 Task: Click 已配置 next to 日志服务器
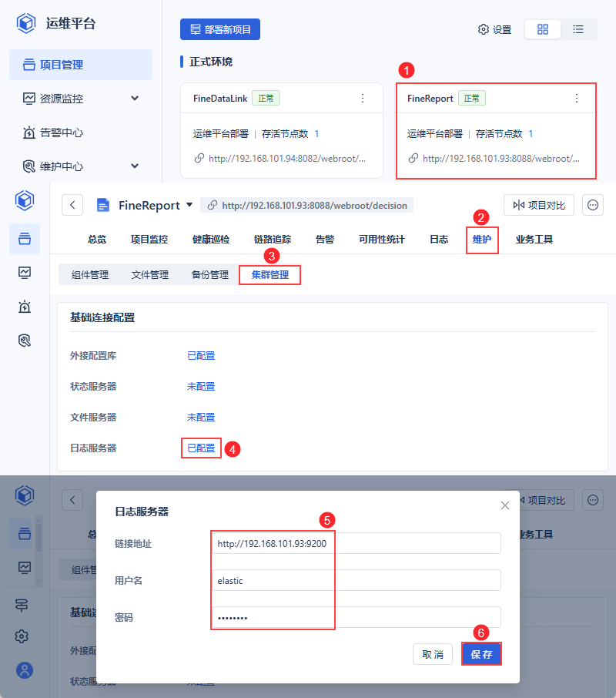click(x=201, y=448)
